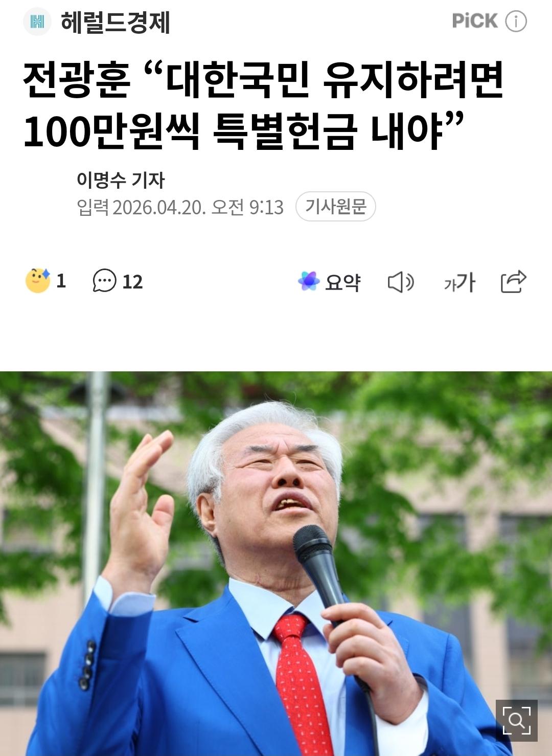Play article audio with speaker icon
Viewport: 552px width, 756px height.
tap(401, 282)
